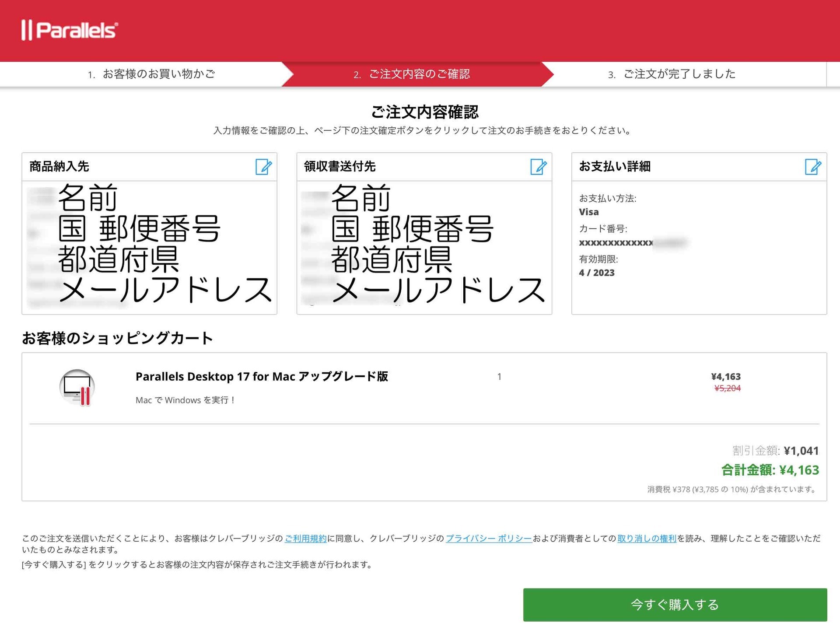Screen dimensions: 840x630
Task: Click the Parallels logo in the header
Action: [70, 30]
